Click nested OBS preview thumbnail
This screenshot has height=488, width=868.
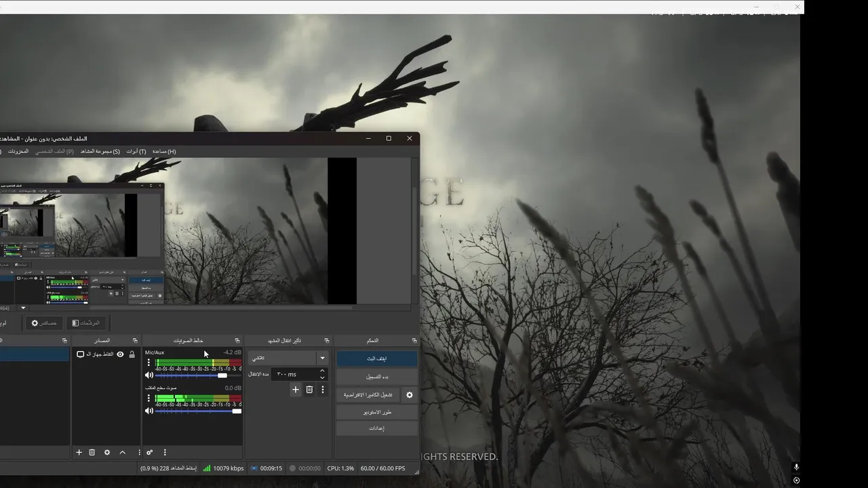81,243
